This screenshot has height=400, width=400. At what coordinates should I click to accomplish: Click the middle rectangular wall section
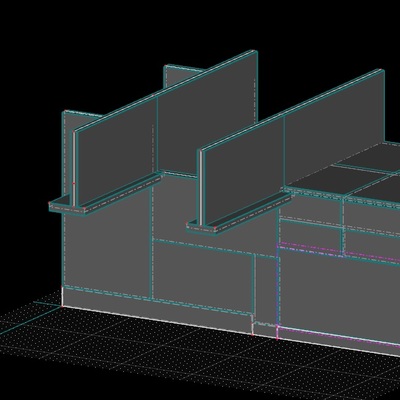pyautogui.click(x=203, y=277)
